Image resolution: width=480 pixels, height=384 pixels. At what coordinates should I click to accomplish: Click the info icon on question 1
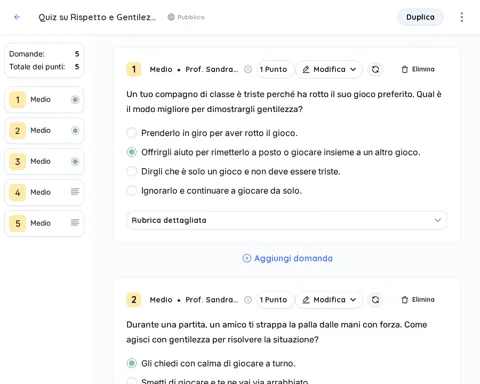pos(248,69)
